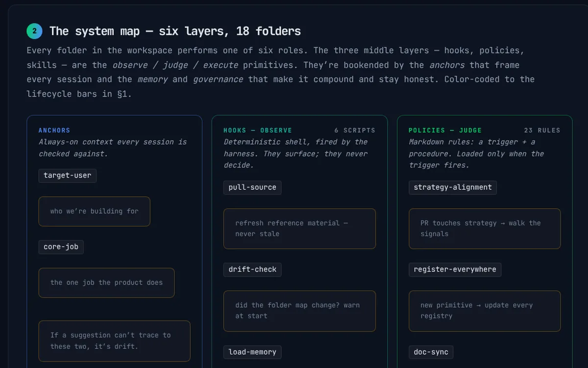Click "Markdown rules: a trigger + a procedure" description

click(x=477, y=154)
